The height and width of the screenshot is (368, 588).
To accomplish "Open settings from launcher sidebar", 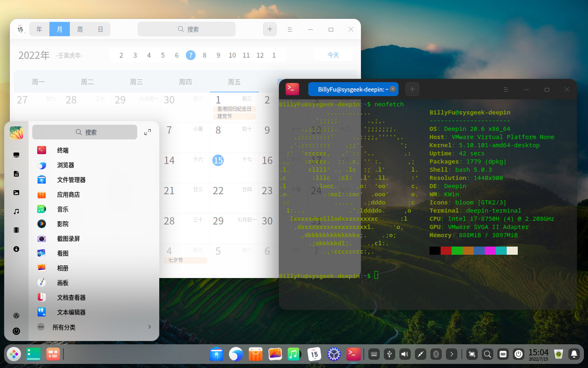I will pos(16,316).
